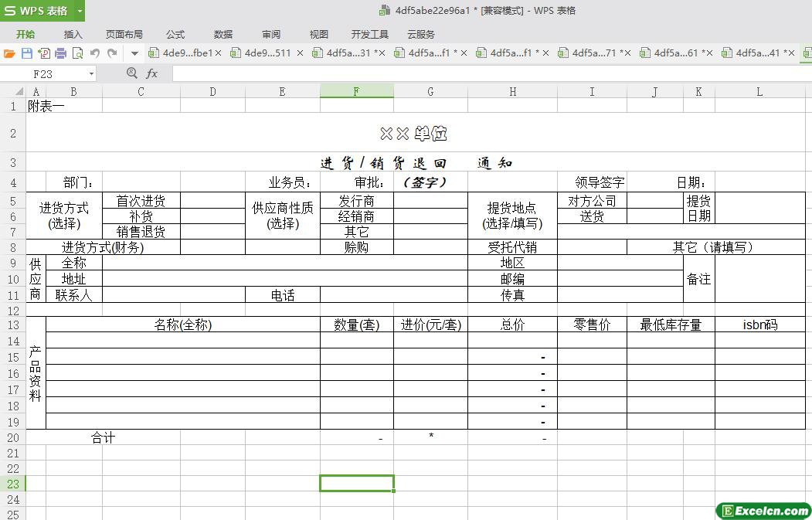Select the 合计 cell in row 20

coord(103,437)
